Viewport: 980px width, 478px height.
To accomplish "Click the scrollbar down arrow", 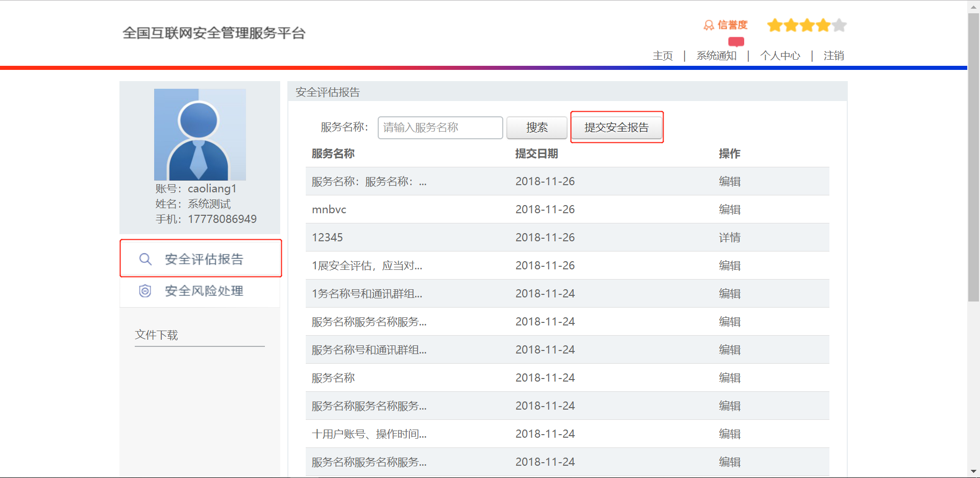I will [x=973, y=472].
